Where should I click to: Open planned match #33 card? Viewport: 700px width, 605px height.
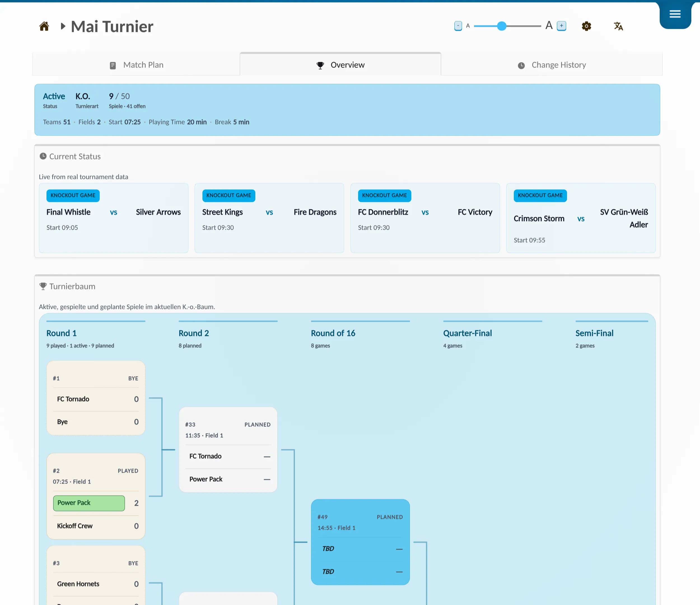click(228, 450)
